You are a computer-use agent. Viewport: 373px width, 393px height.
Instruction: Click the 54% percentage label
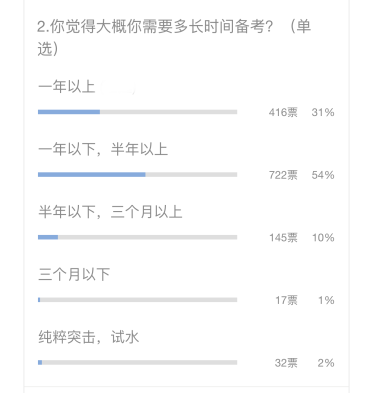click(323, 175)
